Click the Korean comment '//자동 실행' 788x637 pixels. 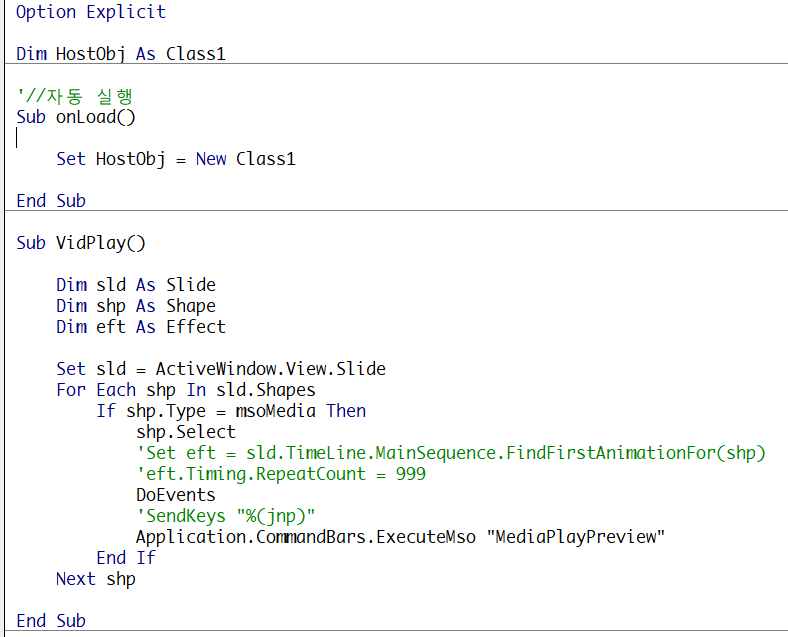pos(74,95)
